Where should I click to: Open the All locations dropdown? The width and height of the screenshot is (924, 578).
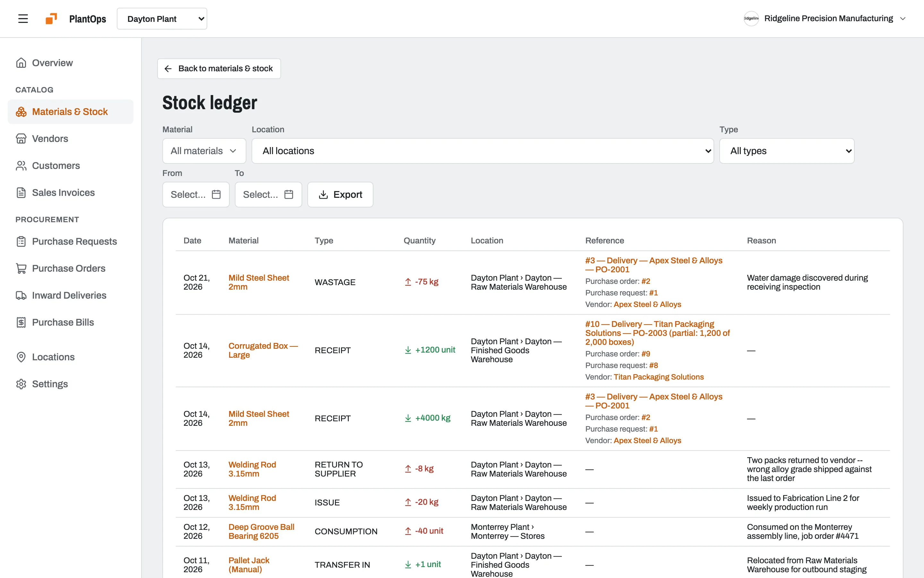pos(482,151)
